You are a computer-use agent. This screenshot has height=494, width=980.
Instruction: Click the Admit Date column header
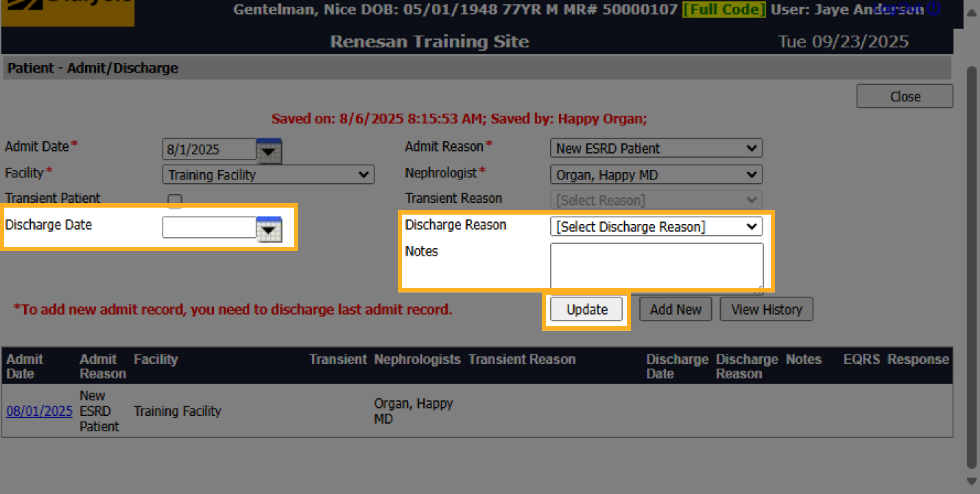click(x=25, y=366)
